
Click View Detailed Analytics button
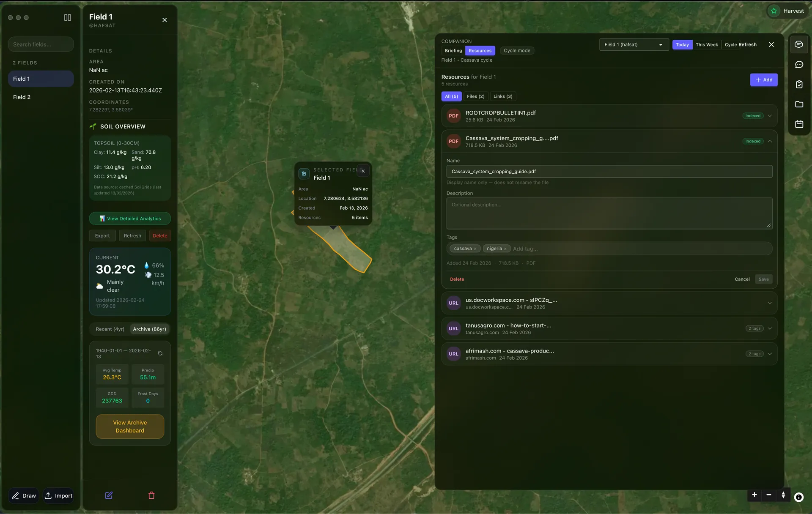click(130, 219)
